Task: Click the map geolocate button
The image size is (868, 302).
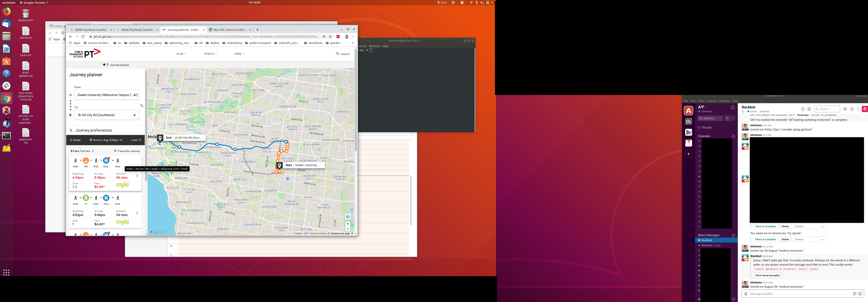Action: (x=347, y=217)
